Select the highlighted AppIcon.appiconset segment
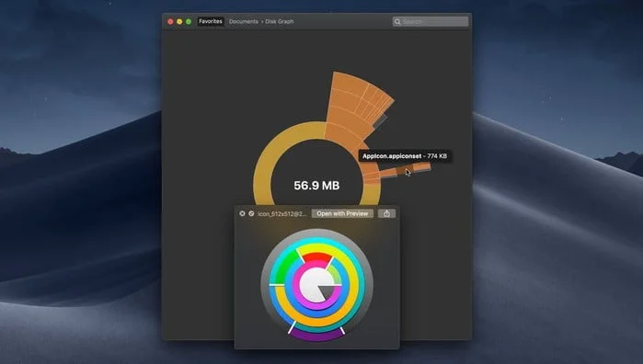The image size is (643, 364). pos(404,169)
